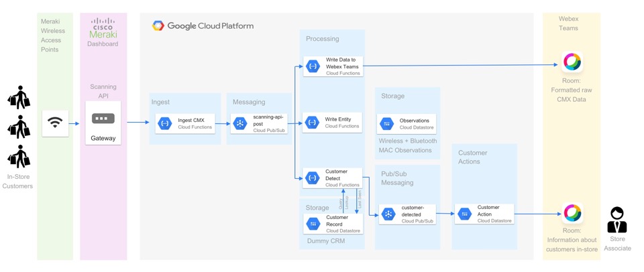Screen dimensions: 644x272
Task: Click the 'Webex Teams' column heading
Action: click(x=568, y=24)
